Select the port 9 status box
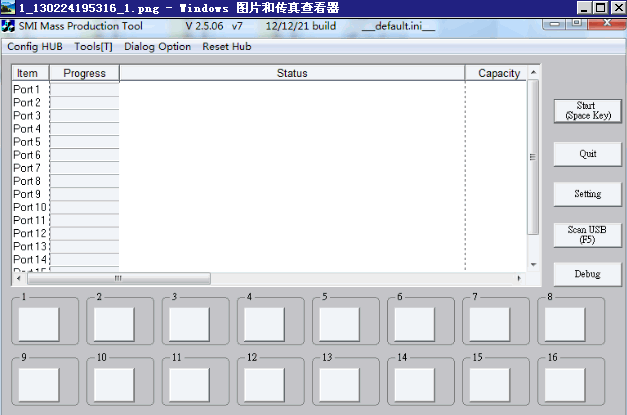 (40, 384)
